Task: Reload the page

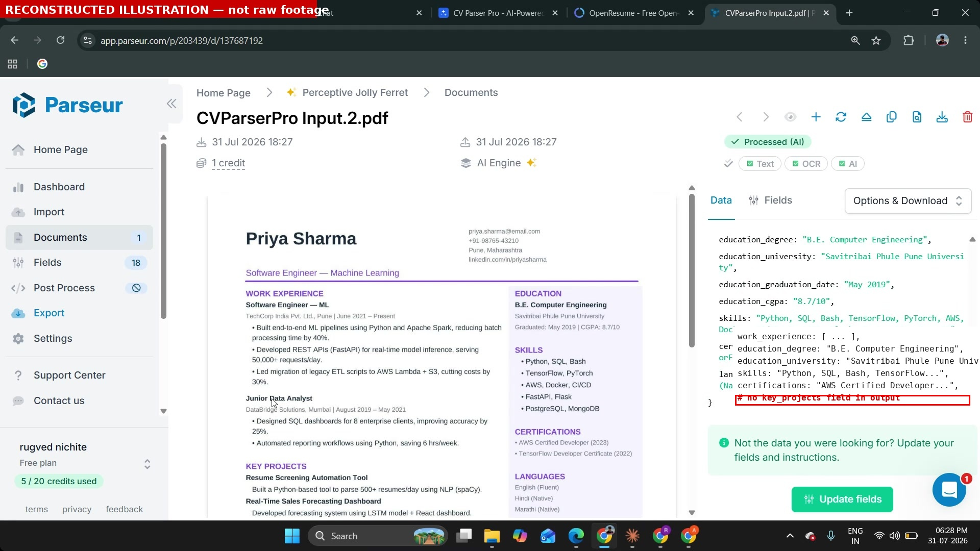Action: [60, 40]
